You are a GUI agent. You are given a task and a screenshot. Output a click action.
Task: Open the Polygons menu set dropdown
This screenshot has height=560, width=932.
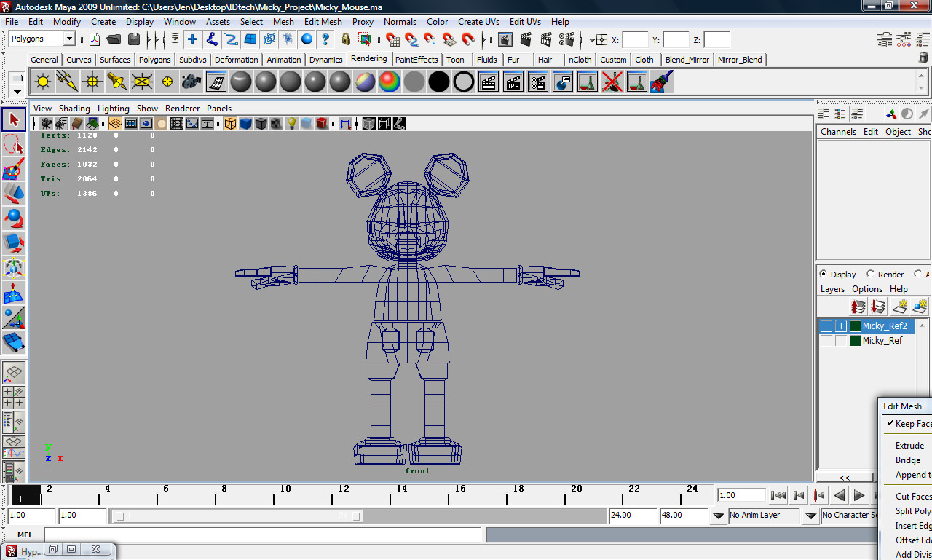click(x=69, y=39)
